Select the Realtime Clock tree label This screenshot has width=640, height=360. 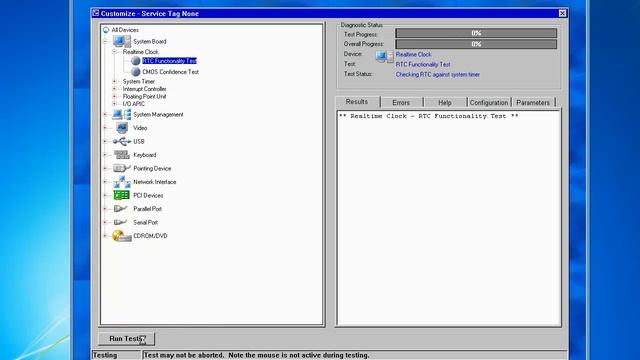(140, 52)
